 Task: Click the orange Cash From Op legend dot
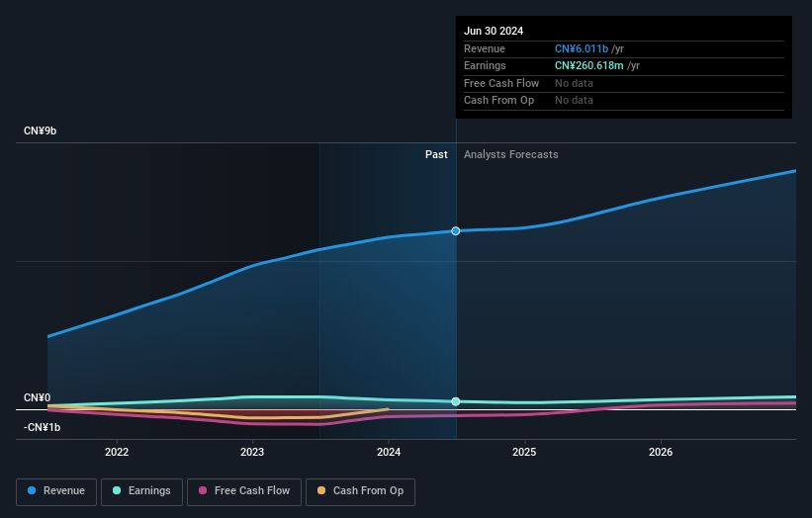pyautogui.click(x=321, y=490)
